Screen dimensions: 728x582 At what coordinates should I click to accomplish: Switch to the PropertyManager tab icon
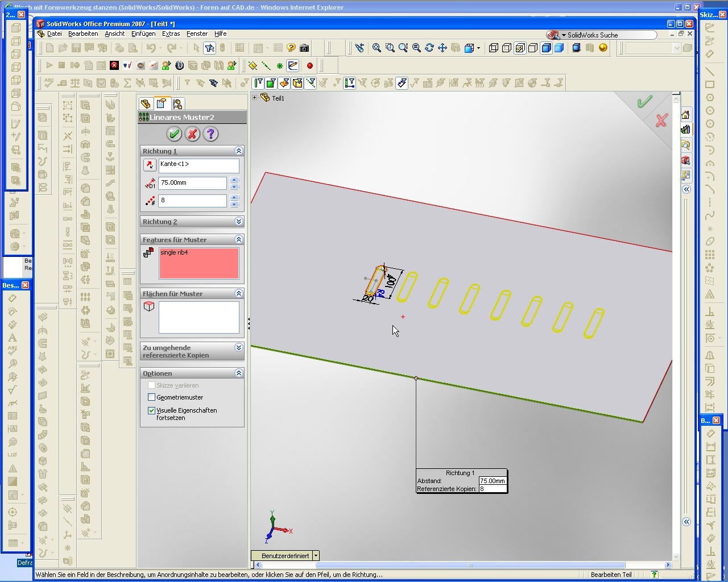(162, 103)
